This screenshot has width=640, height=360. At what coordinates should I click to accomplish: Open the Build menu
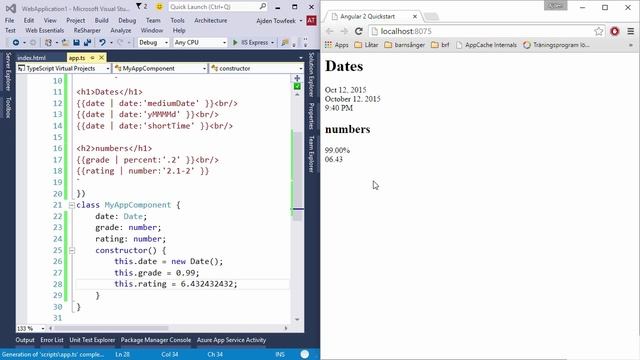coord(101,20)
